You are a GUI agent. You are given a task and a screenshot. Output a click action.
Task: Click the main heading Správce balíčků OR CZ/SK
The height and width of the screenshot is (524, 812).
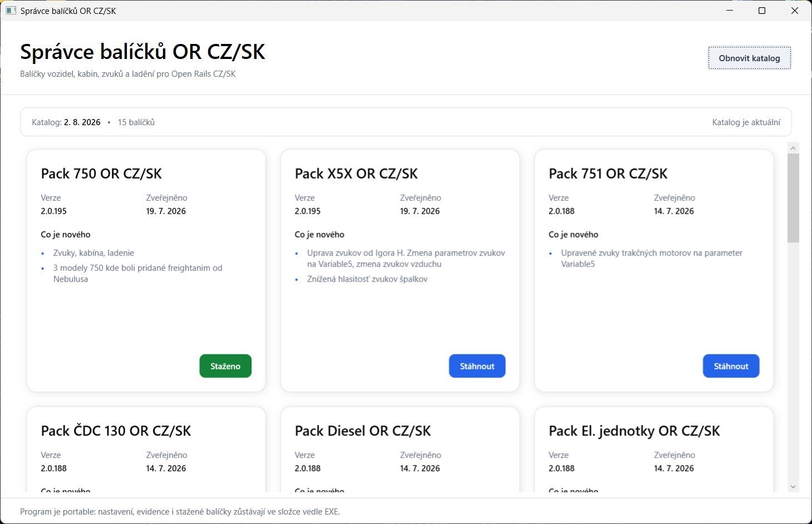(x=142, y=52)
